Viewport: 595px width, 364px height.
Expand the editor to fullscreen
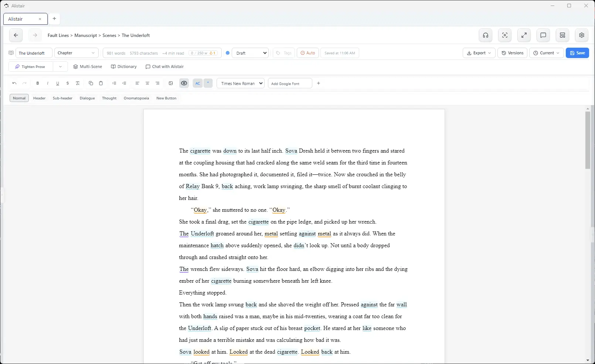pyautogui.click(x=524, y=35)
